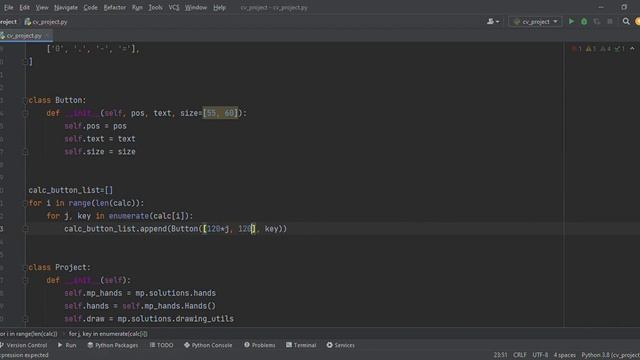Open the Problems tool window
Screen dimensions: 640x360
260,345
